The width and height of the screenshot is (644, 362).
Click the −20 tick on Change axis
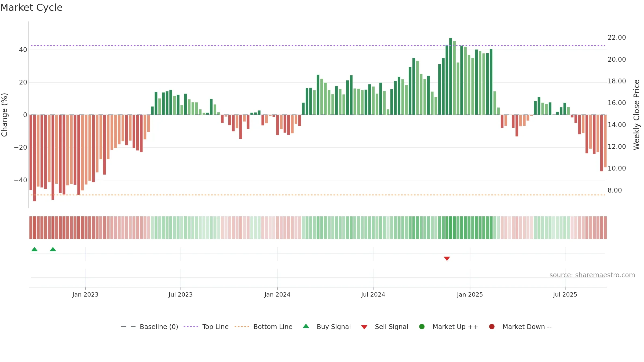click(20, 147)
